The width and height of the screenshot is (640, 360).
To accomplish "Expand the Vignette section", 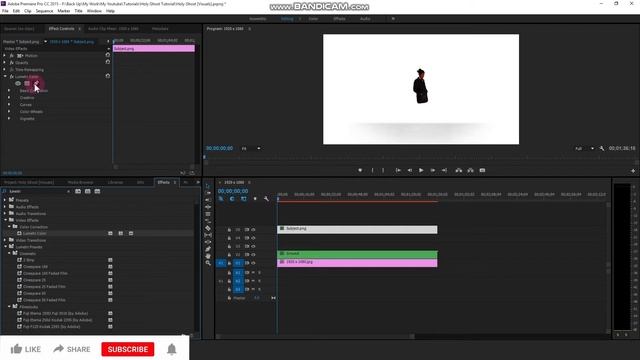I will 9,118.
